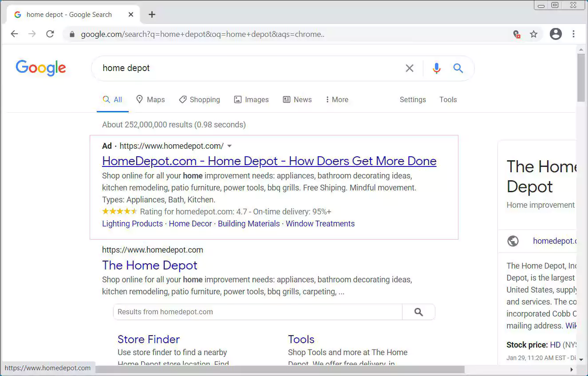Image resolution: width=588 pixels, height=376 pixels.
Task: Click the star rating for homedepot.com
Action: [120, 212]
